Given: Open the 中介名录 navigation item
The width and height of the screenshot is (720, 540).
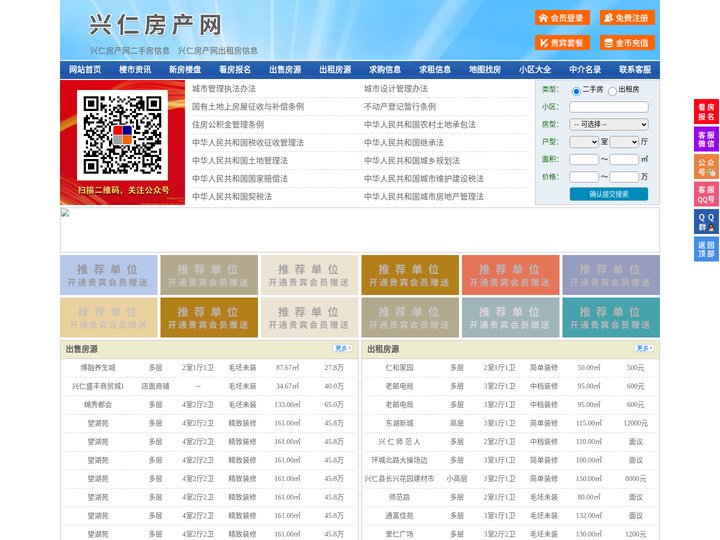Looking at the screenshot, I should coord(585,69).
